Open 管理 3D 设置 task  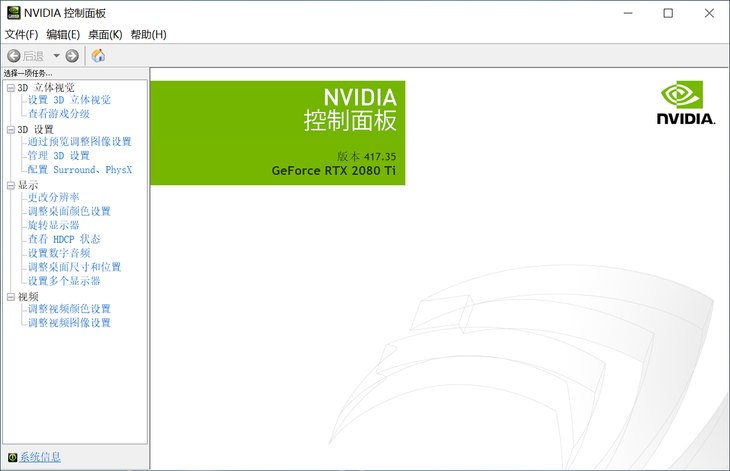[x=59, y=156]
